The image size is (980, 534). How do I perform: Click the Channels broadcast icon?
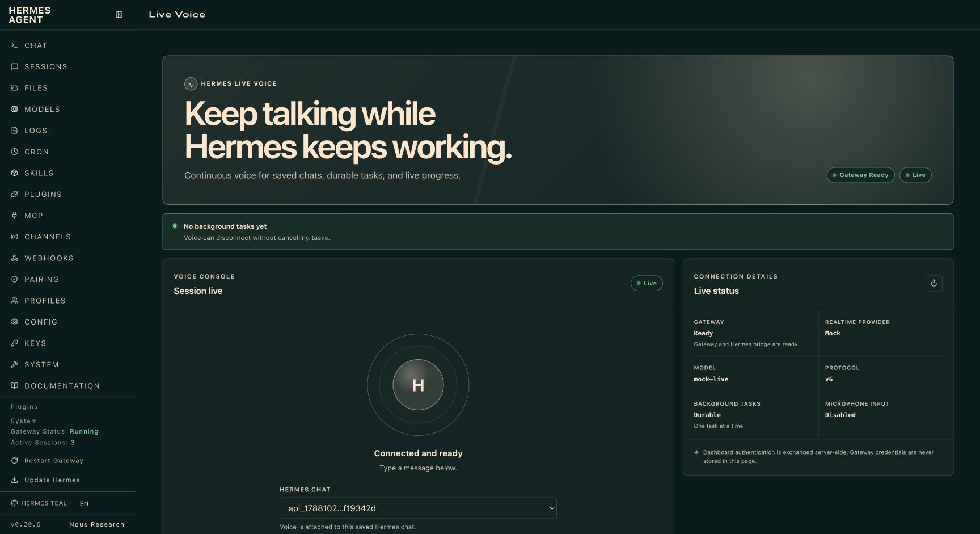[x=14, y=237]
